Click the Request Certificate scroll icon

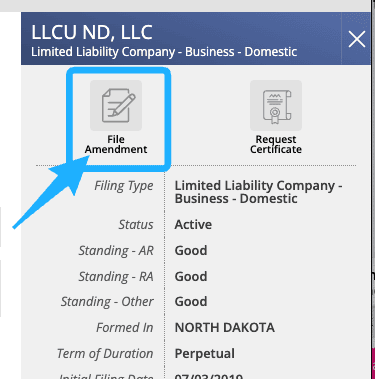pos(276,105)
